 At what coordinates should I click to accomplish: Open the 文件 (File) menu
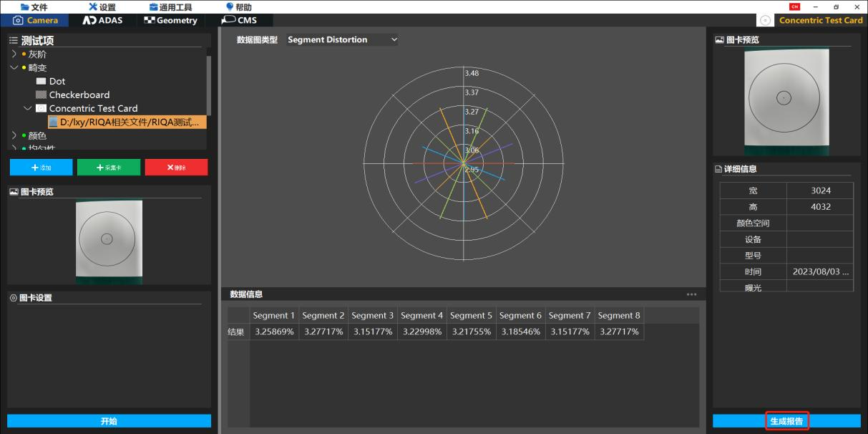click(x=34, y=7)
